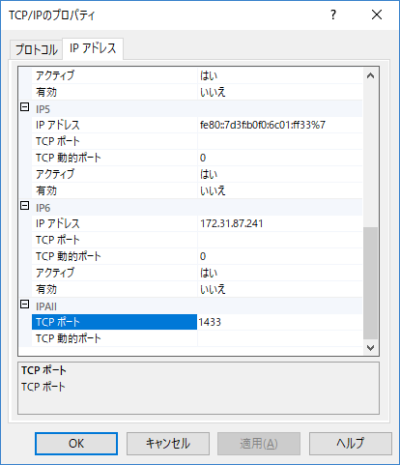Click the scroll up arrow
Image resolution: width=400 pixels, height=465 pixels.
pyautogui.click(x=370, y=76)
